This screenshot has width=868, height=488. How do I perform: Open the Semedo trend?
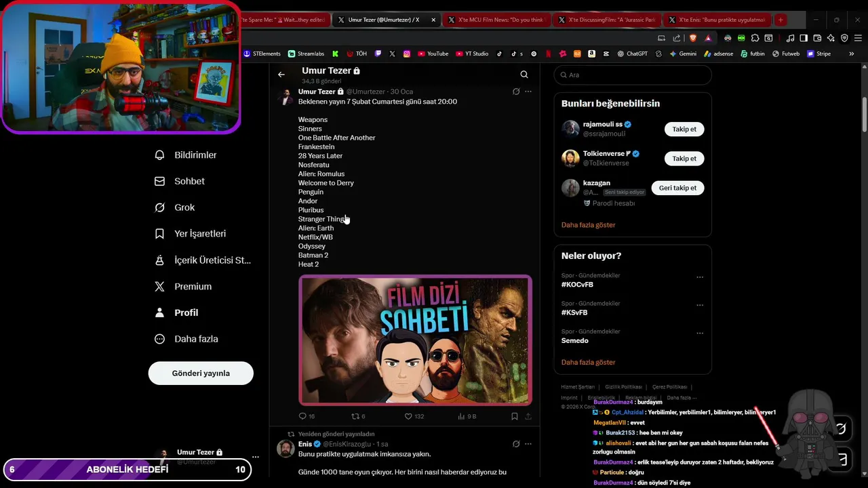pos(575,340)
